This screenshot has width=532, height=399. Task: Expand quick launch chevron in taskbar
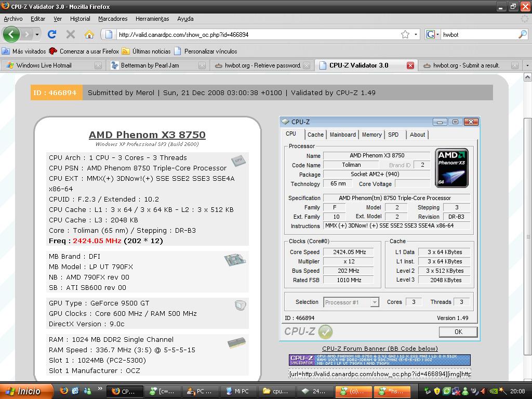pyautogui.click(x=100, y=389)
